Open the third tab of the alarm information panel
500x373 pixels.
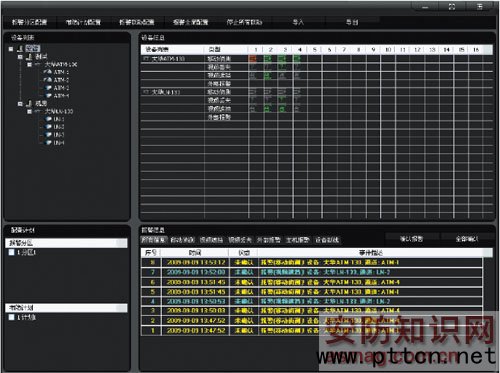tap(211, 240)
